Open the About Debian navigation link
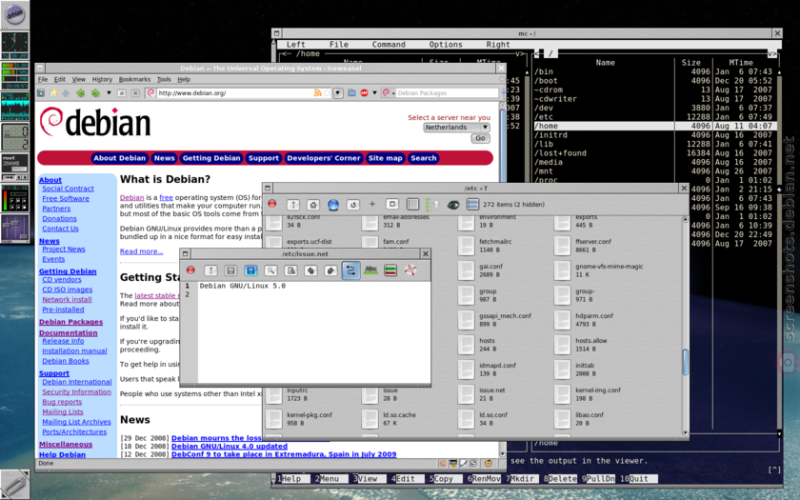 pos(119,158)
